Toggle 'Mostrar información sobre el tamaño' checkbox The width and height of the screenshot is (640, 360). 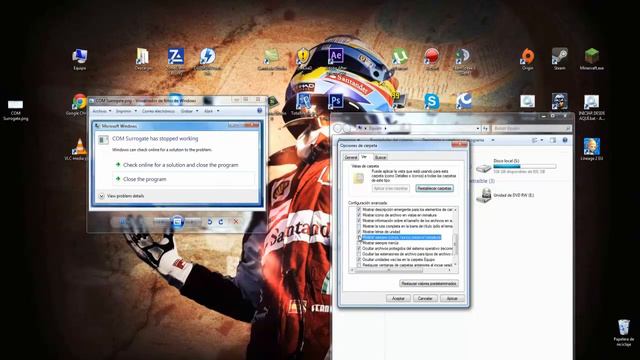point(359,220)
